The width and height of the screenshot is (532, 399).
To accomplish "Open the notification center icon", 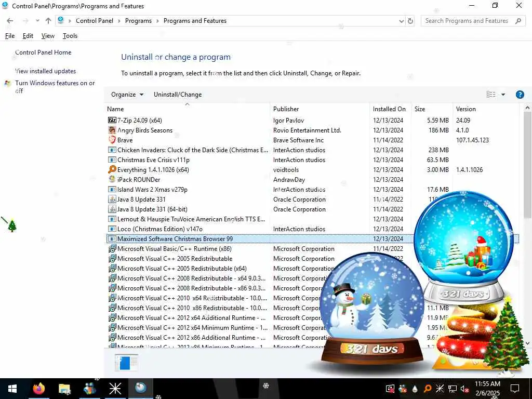I will (x=515, y=389).
